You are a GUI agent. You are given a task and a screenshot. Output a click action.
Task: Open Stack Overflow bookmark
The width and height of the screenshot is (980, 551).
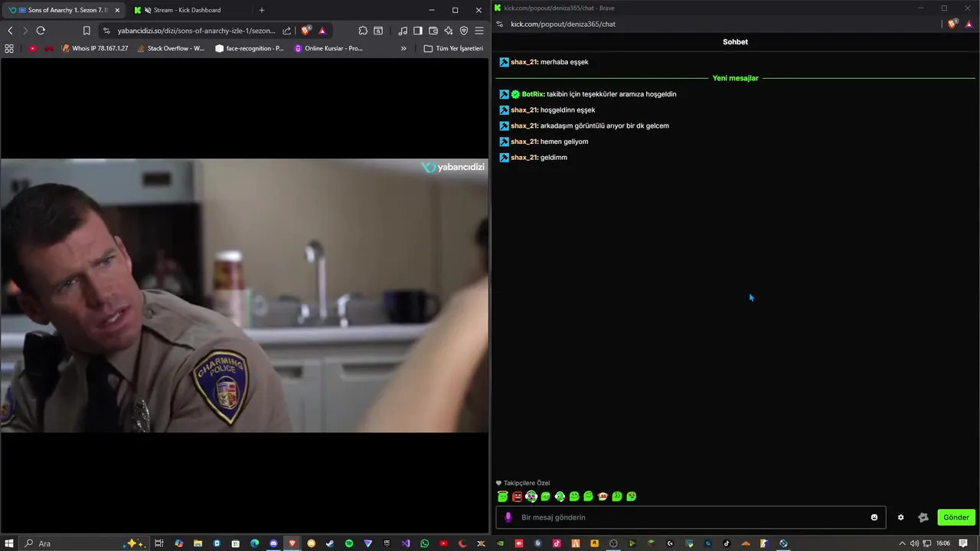coord(170,48)
